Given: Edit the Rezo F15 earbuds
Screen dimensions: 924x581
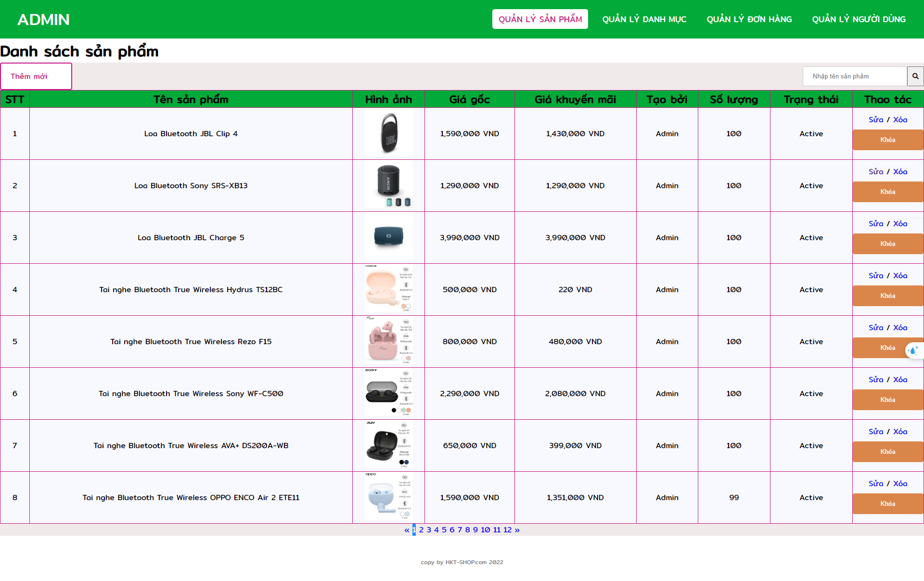Looking at the screenshot, I should coord(876,327).
